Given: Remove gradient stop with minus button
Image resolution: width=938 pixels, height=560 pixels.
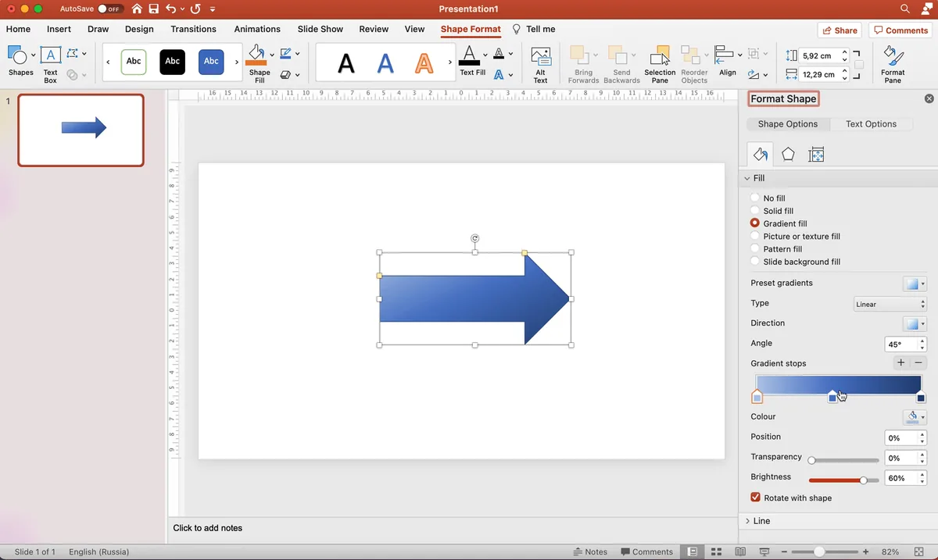Looking at the screenshot, I should [x=918, y=363].
